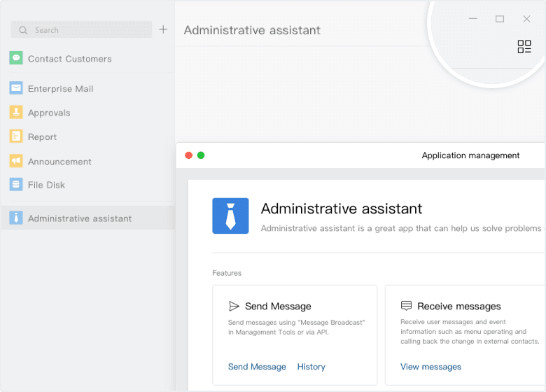The height and width of the screenshot is (392, 546).
Task: Open the application management grid icon
Action: click(x=524, y=47)
